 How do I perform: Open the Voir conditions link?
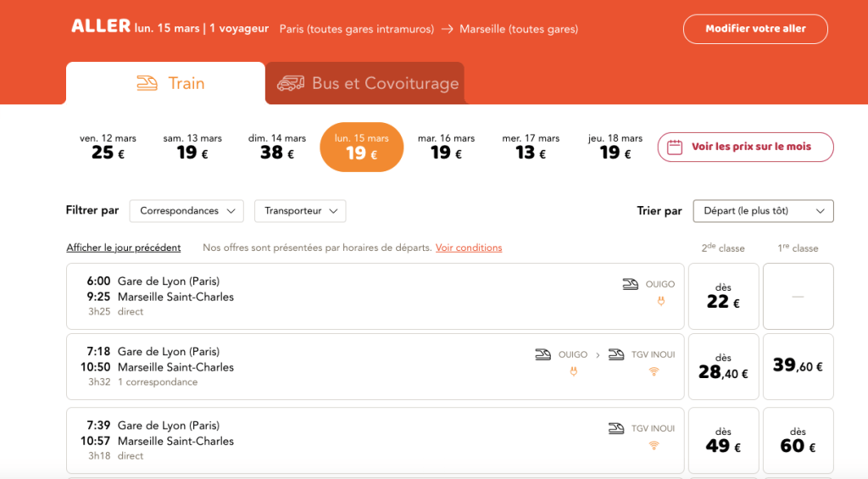click(x=469, y=248)
